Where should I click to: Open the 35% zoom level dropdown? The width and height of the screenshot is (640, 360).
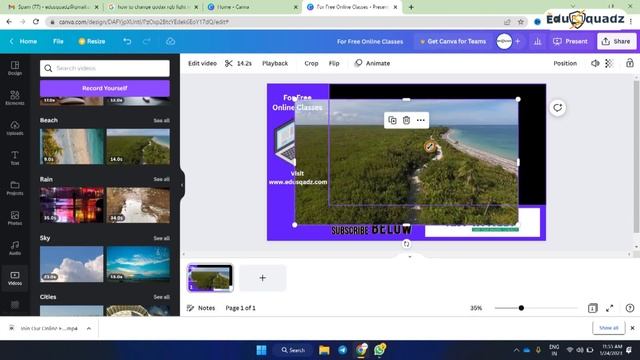[476, 308]
